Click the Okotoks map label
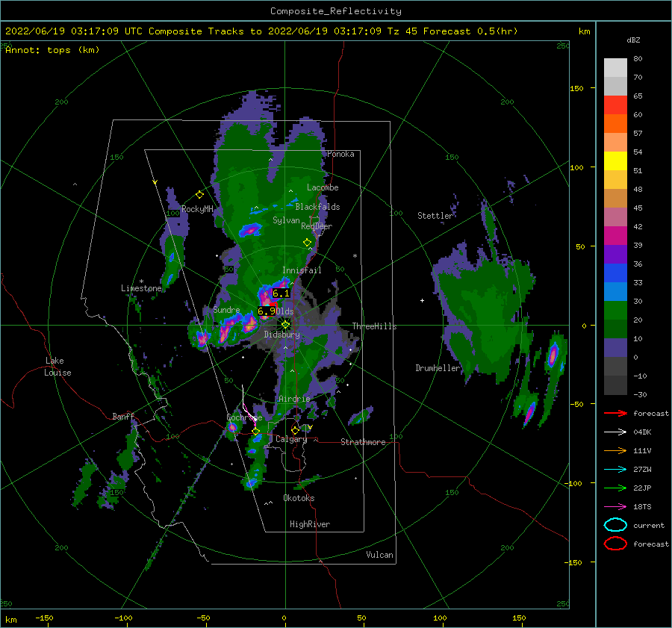The height and width of the screenshot is (628, 672). [299, 498]
